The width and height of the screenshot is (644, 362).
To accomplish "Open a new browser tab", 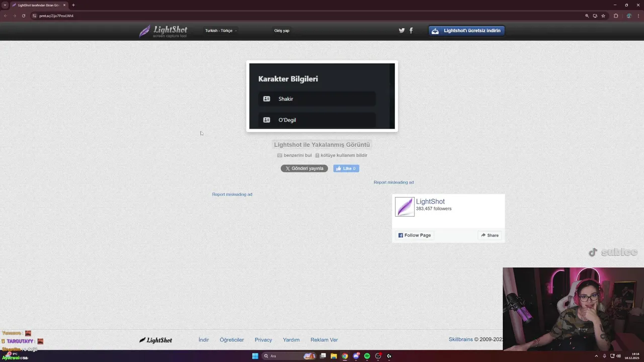I will pyautogui.click(x=73, y=5).
